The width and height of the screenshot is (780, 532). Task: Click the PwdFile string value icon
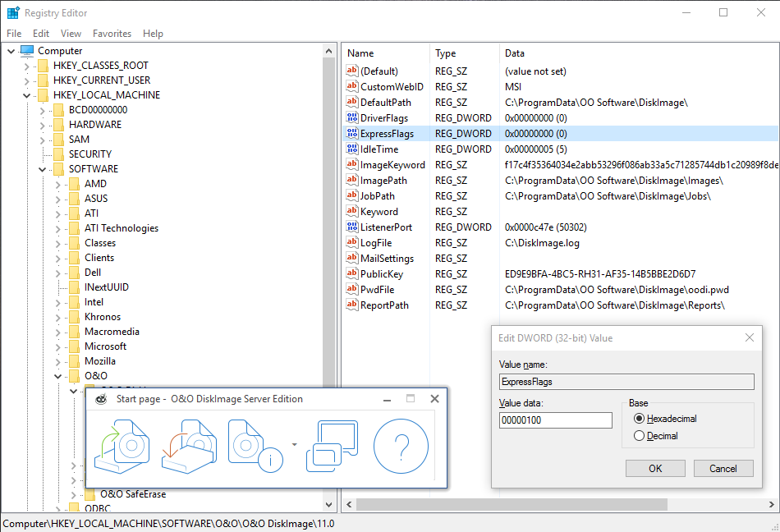tap(352, 289)
